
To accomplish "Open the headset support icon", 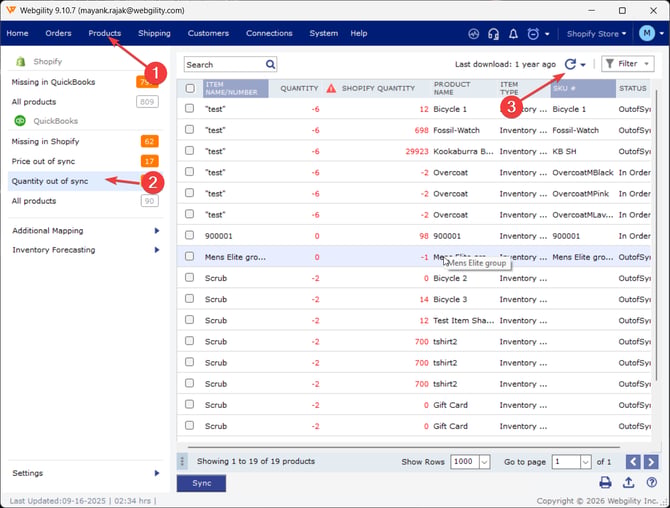I will pyautogui.click(x=493, y=34).
